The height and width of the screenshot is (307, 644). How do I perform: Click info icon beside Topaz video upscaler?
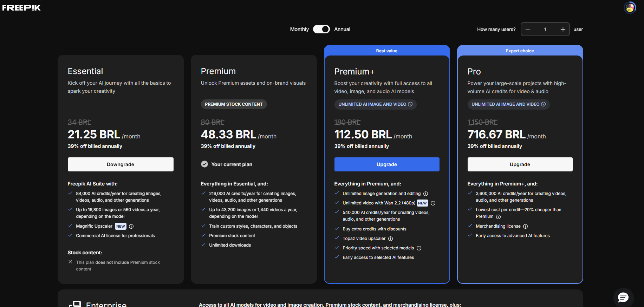pos(390,239)
